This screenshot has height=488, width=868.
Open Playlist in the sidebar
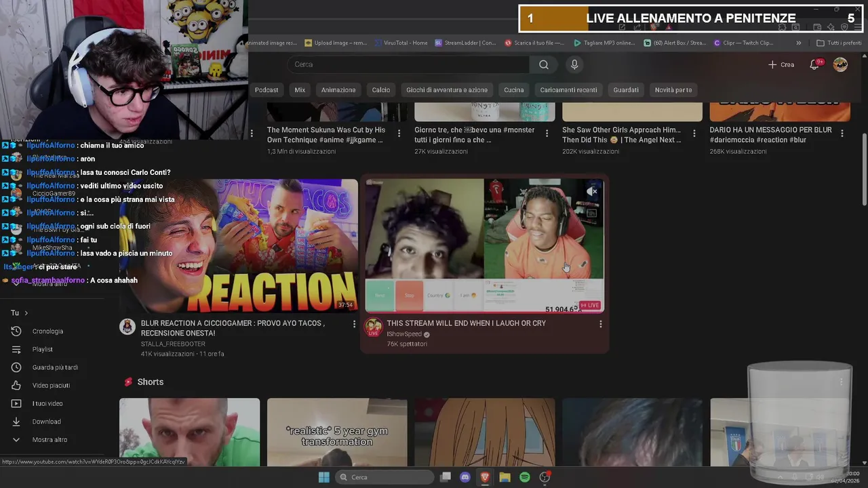coord(42,350)
